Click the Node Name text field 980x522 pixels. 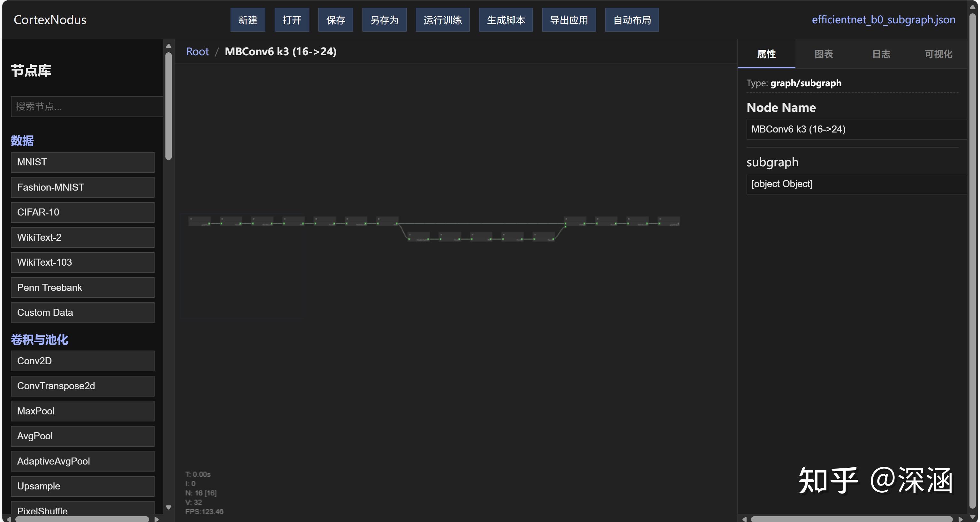coord(856,129)
